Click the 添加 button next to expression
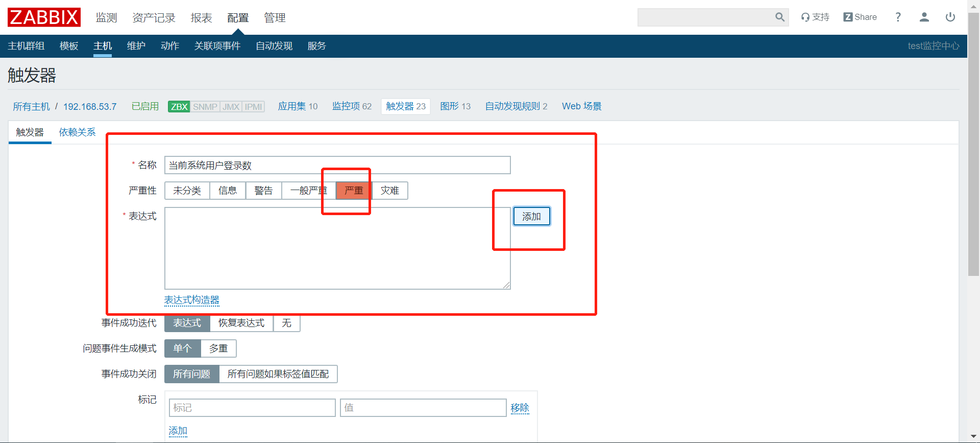The width and height of the screenshot is (980, 443). point(531,217)
